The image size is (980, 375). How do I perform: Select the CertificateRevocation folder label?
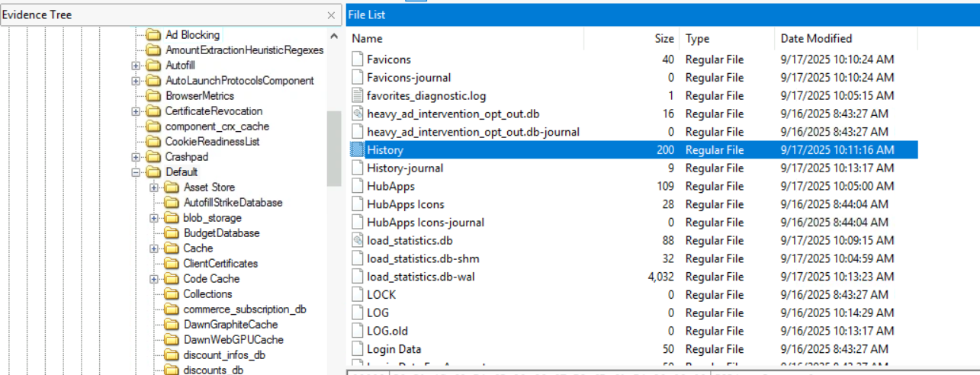point(214,111)
